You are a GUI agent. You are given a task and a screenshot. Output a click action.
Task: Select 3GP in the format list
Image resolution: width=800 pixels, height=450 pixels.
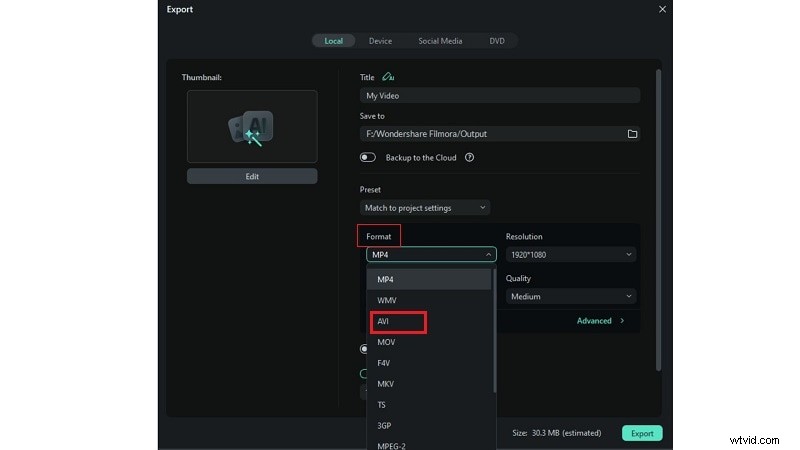point(429,426)
